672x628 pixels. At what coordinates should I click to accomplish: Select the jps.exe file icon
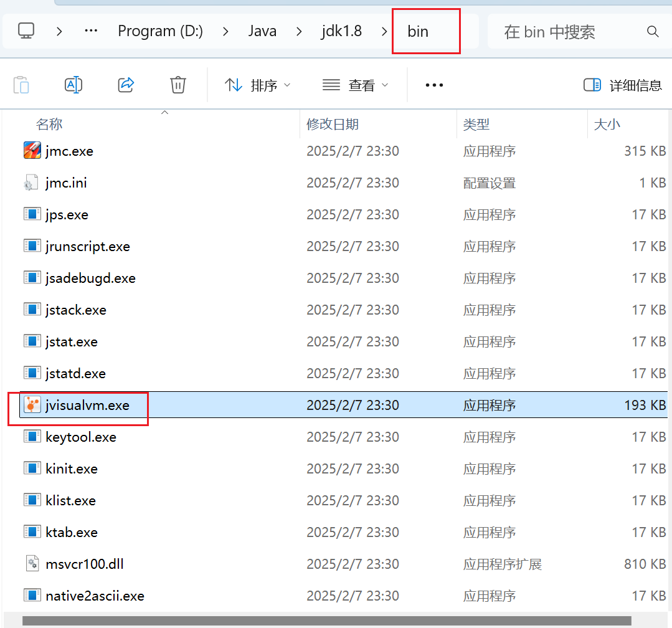32,214
